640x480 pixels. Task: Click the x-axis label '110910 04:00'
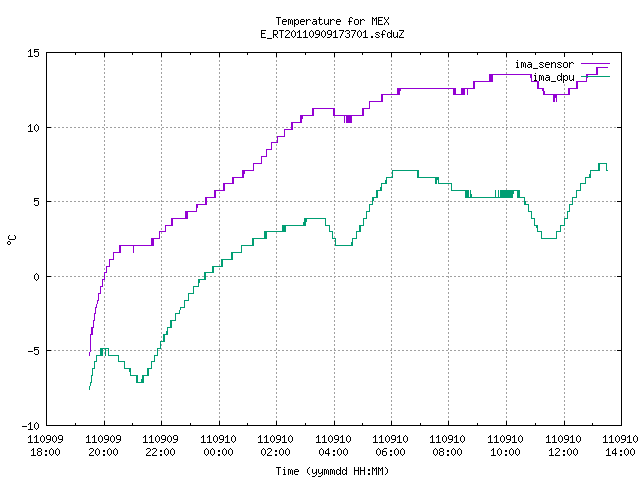point(333,446)
